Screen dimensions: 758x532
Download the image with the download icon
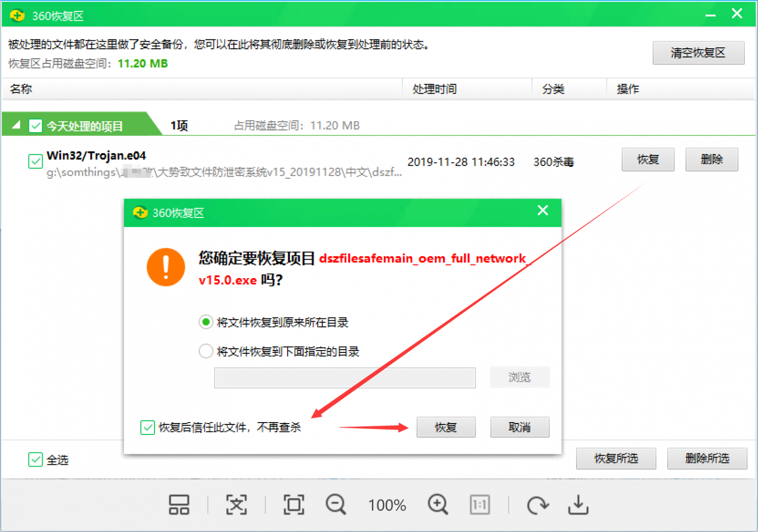coord(578,505)
